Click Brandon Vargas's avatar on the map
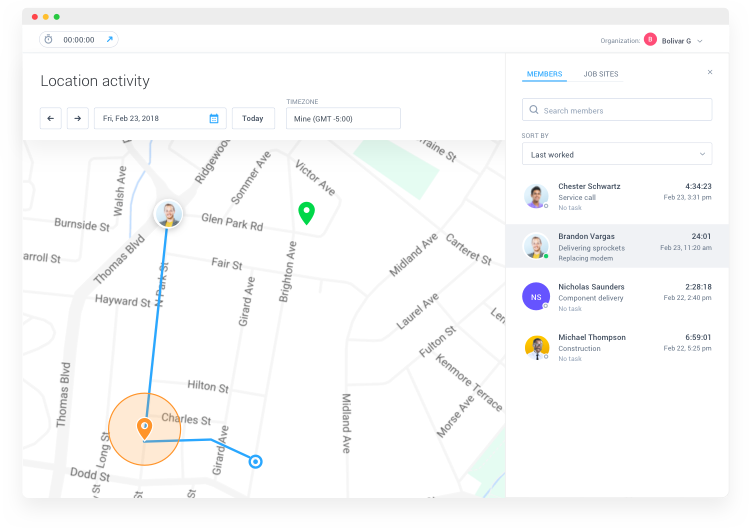 pos(168,214)
